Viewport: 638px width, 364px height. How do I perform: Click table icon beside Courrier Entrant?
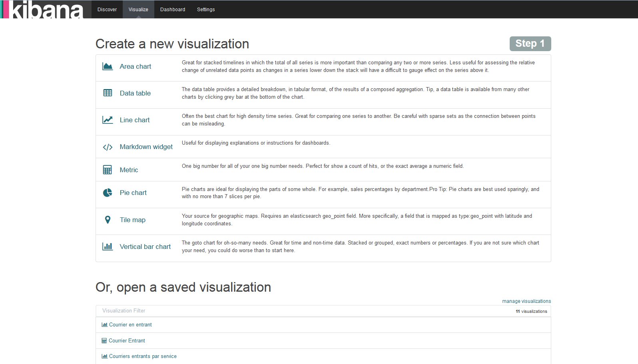pyautogui.click(x=104, y=341)
